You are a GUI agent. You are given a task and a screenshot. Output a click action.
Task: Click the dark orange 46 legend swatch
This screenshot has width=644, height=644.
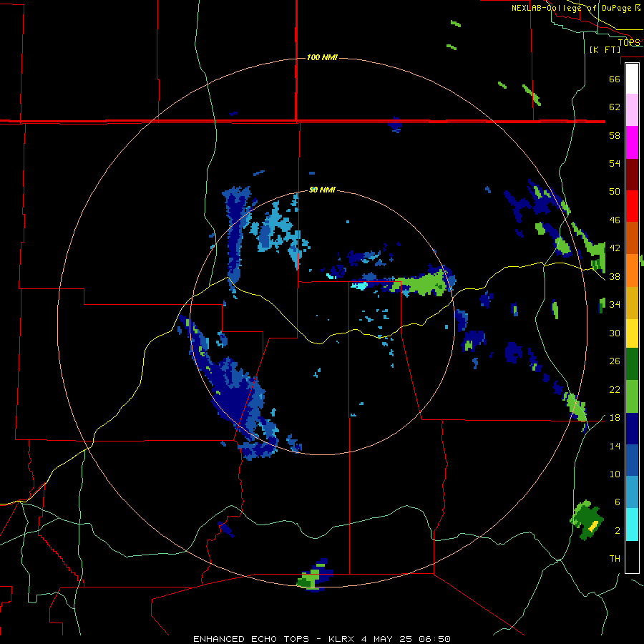tap(632, 238)
